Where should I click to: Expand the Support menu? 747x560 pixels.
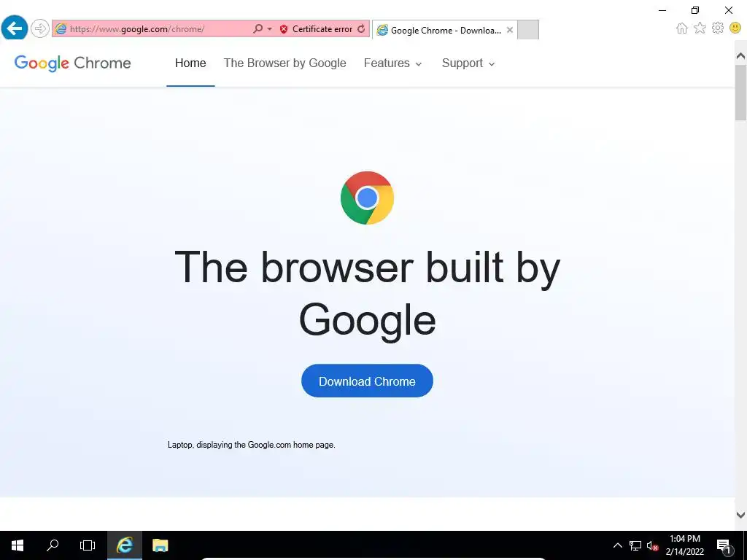tap(468, 63)
